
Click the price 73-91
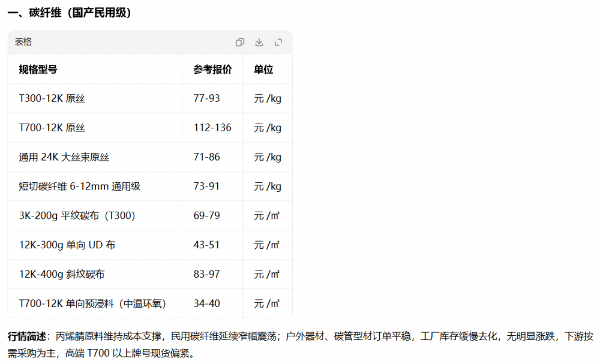(206, 186)
